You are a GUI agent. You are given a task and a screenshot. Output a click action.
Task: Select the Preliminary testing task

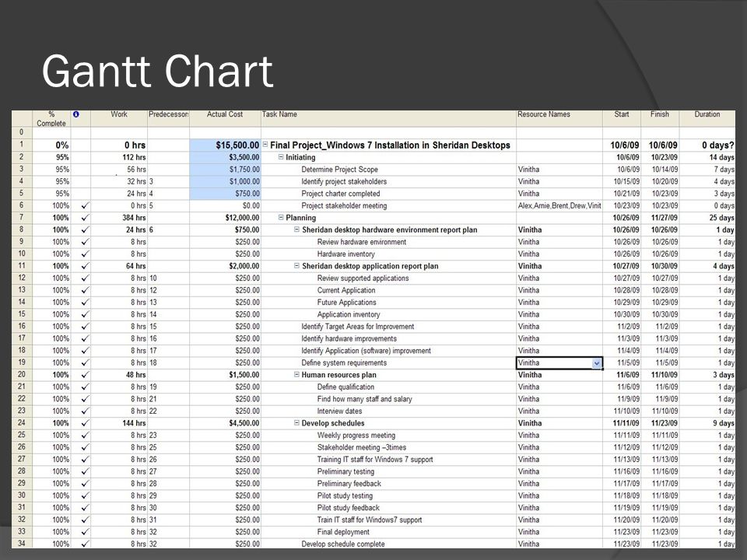coord(345,471)
